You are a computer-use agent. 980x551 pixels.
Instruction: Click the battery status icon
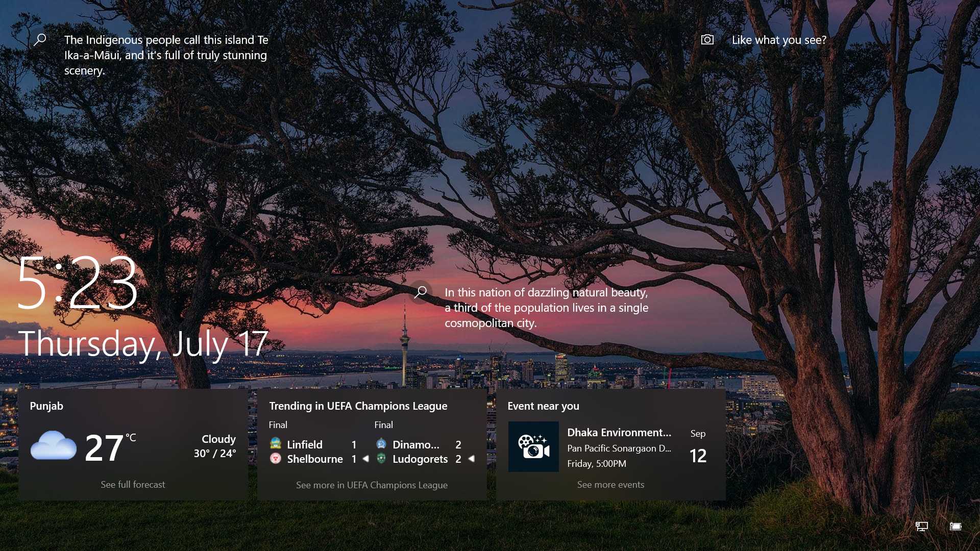(x=955, y=526)
